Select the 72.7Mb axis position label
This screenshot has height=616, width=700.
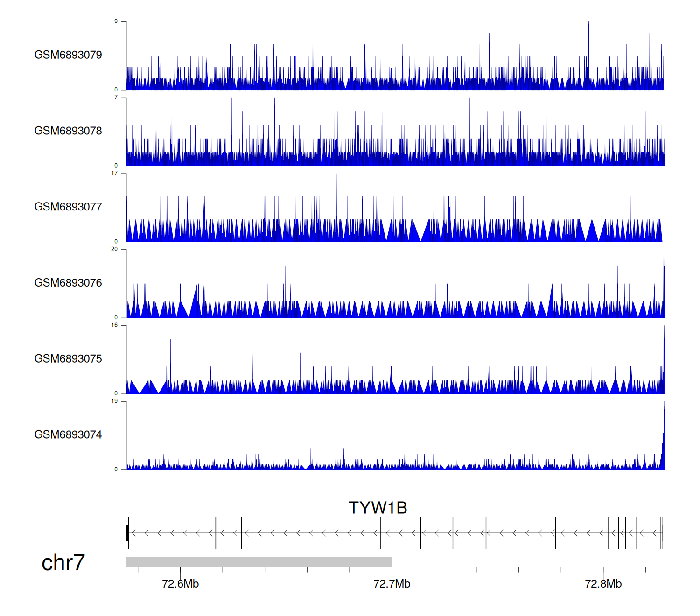[x=392, y=584]
